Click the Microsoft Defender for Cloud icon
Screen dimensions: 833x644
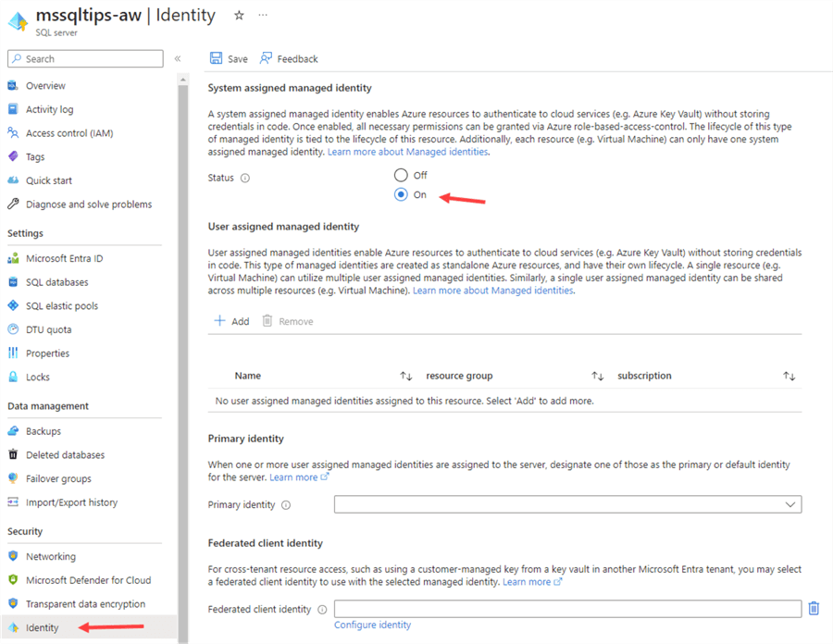13,580
